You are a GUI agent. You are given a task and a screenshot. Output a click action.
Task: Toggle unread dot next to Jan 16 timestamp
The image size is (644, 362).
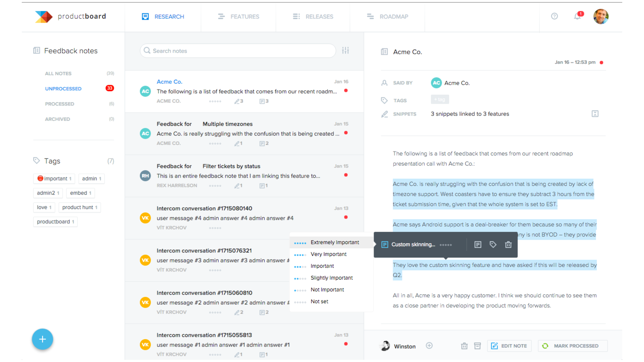click(601, 62)
